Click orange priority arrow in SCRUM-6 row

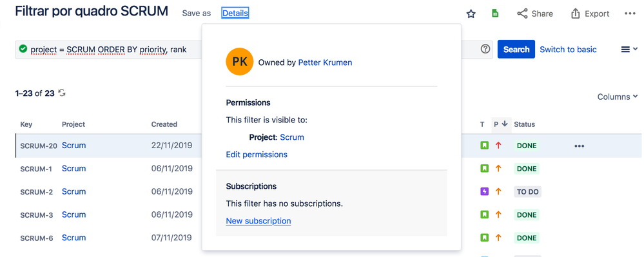[498, 237]
